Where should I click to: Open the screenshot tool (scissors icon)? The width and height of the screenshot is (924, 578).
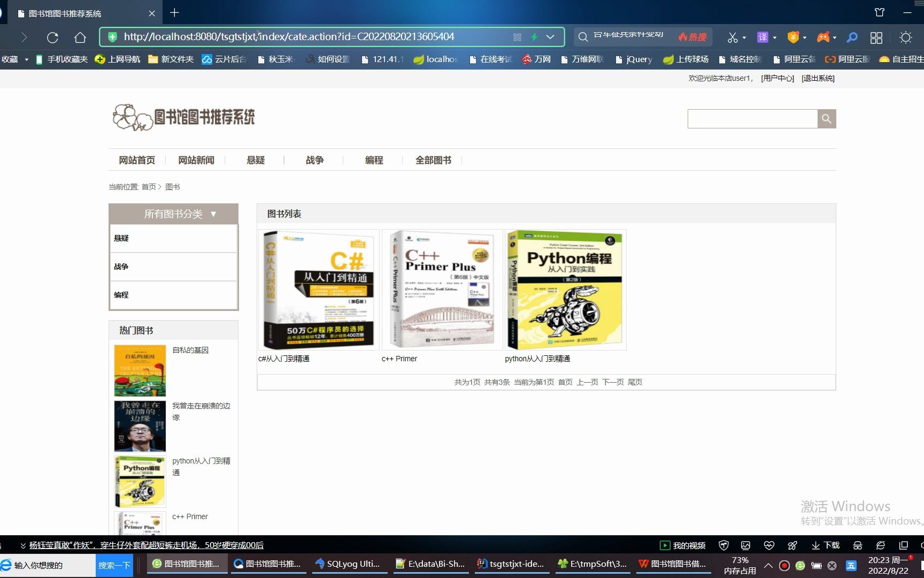(733, 37)
